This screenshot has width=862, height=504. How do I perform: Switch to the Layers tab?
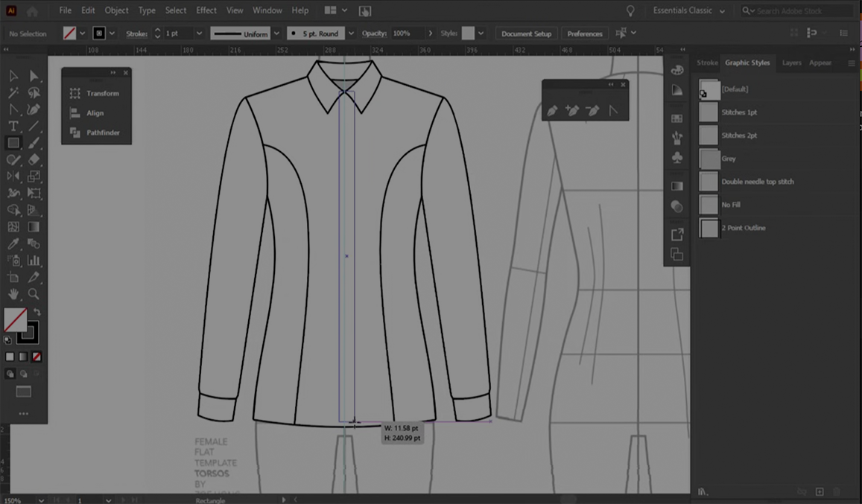click(792, 63)
